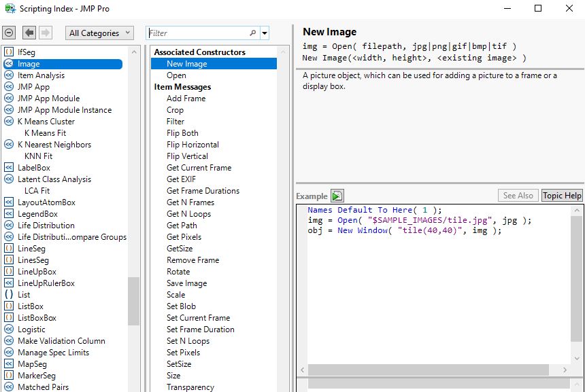Viewport: 585px width, 392px height.
Task: Click the See Also button
Action: point(518,195)
